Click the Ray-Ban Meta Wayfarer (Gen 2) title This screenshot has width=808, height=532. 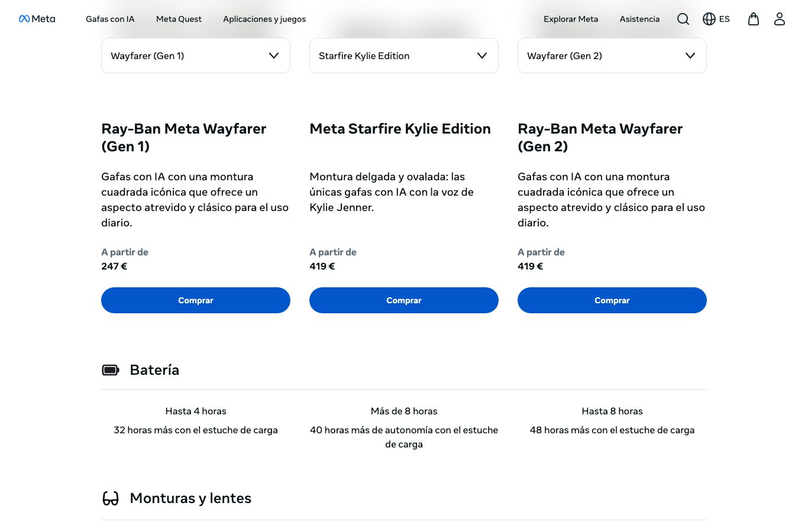click(600, 137)
